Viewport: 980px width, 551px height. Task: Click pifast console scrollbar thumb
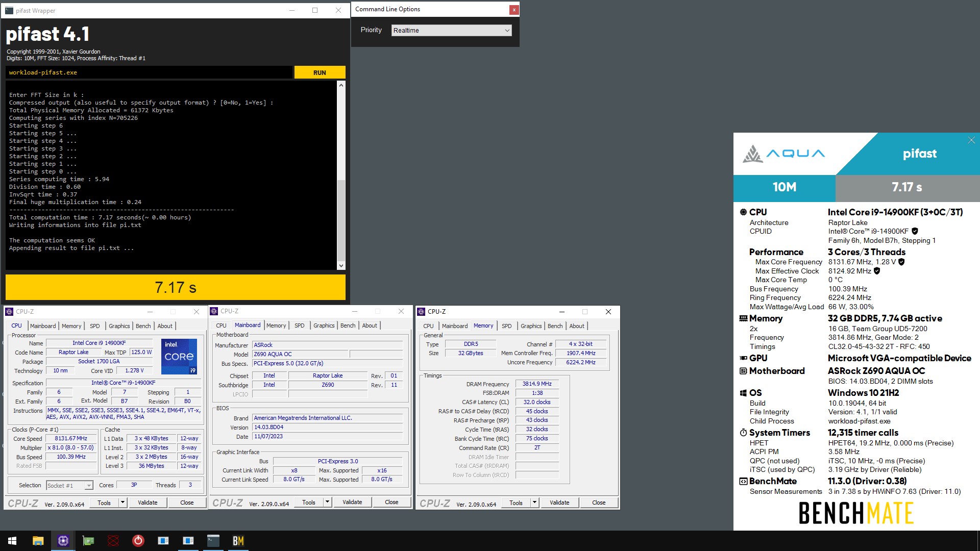tap(341, 219)
